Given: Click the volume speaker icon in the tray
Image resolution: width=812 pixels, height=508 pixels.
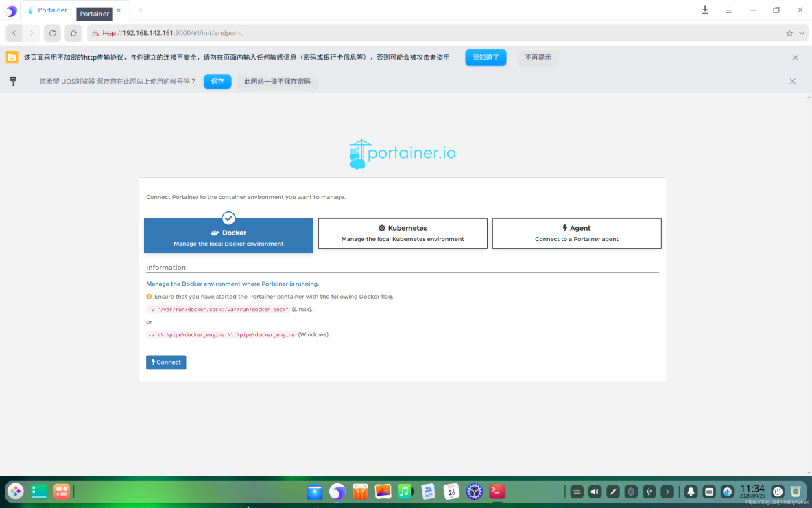Looking at the screenshot, I should click(x=594, y=491).
